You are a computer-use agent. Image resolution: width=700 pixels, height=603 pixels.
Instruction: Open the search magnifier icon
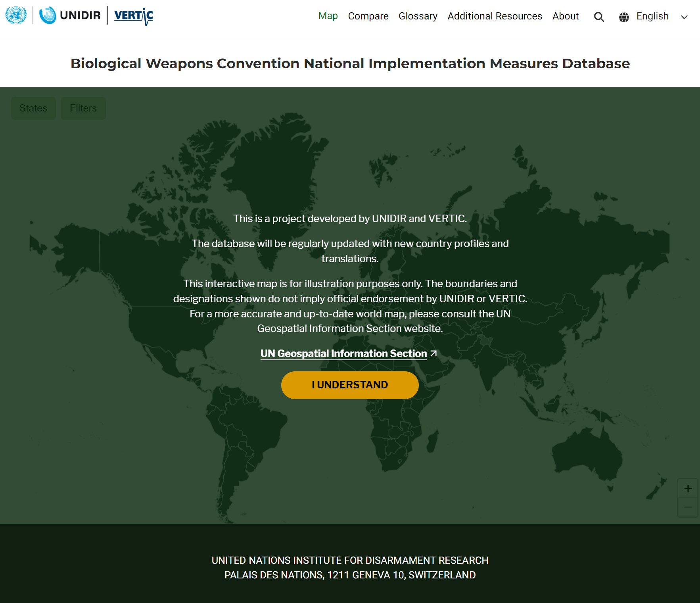coord(599,17)
